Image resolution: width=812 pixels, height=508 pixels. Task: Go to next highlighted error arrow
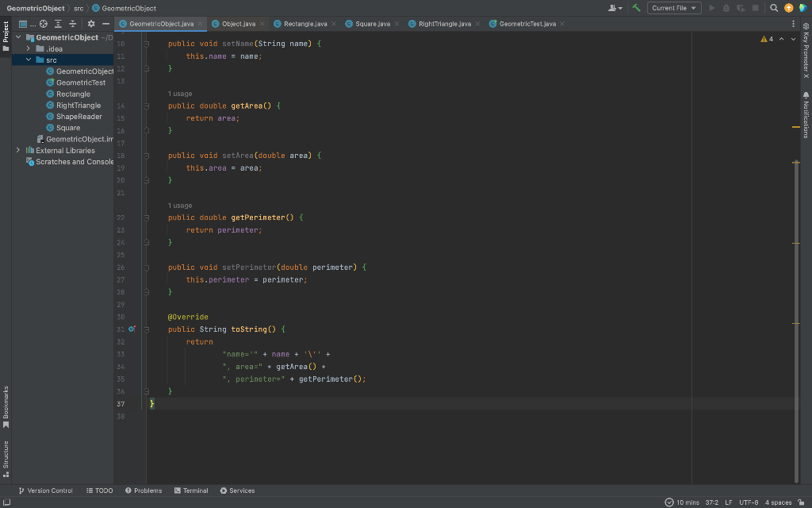click(x=794, y=39)
